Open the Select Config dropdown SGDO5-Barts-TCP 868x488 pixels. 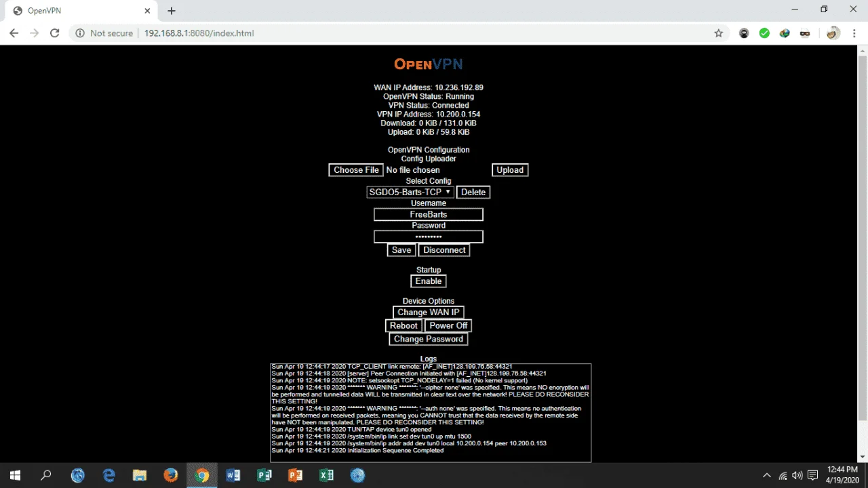click(410, 192)
